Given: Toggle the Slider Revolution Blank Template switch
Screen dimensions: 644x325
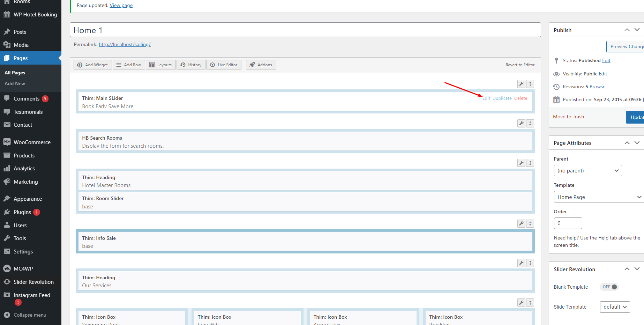Looking at the screenshot, I should coord(609,287).
